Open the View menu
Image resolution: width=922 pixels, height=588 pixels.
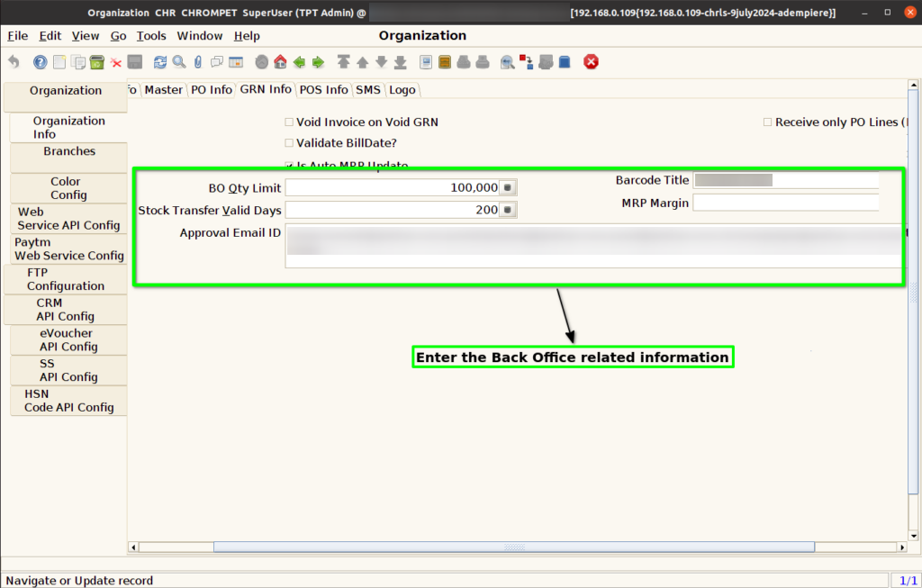(x=86, y=36)
